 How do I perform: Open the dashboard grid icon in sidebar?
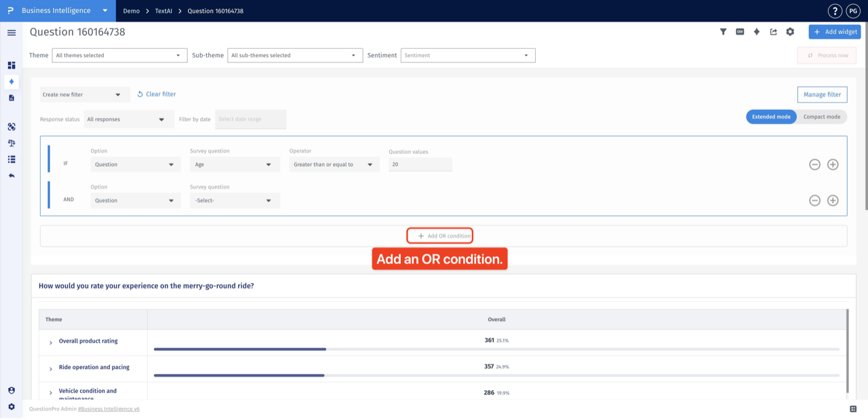[12, 65]
